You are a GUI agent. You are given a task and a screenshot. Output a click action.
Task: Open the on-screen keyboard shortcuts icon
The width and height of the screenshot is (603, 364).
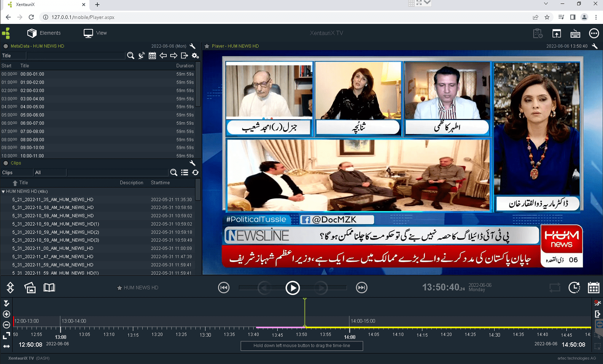coord(575,33)
